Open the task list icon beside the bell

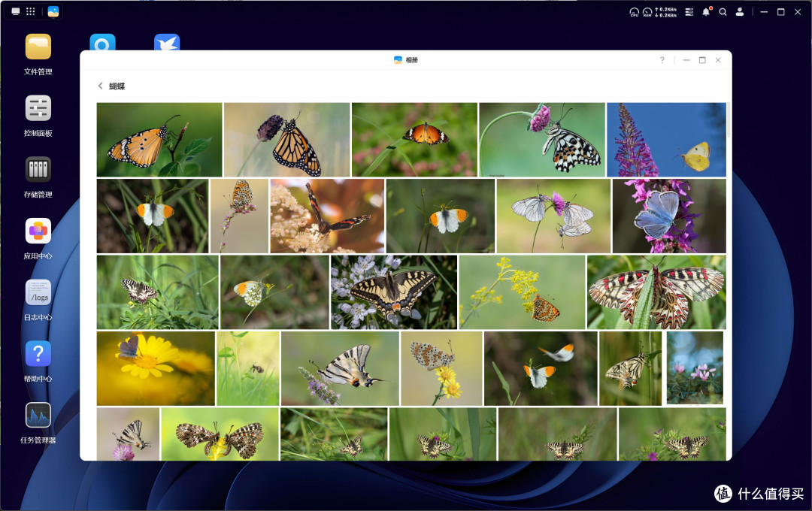pyautogui.click(x=689, y=12)
